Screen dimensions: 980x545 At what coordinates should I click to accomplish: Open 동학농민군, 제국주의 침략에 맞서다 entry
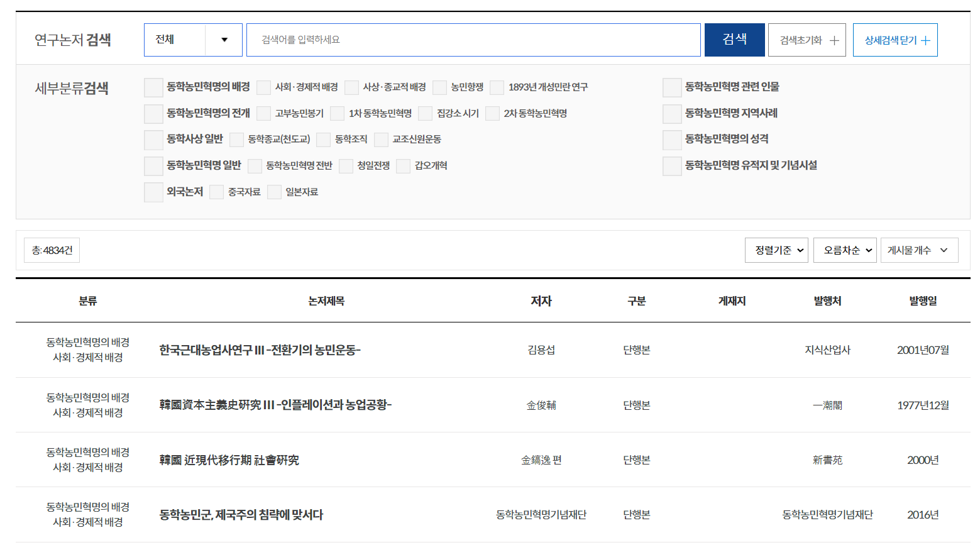pos(241,515)
